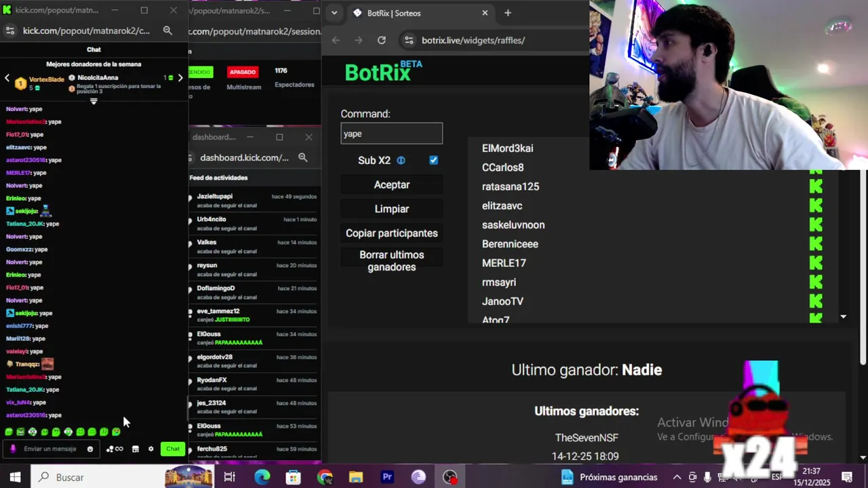This screenshot has width=868, height=488.
Task: Click BotRix BETA logo
Action: click(x=383, y=71)
